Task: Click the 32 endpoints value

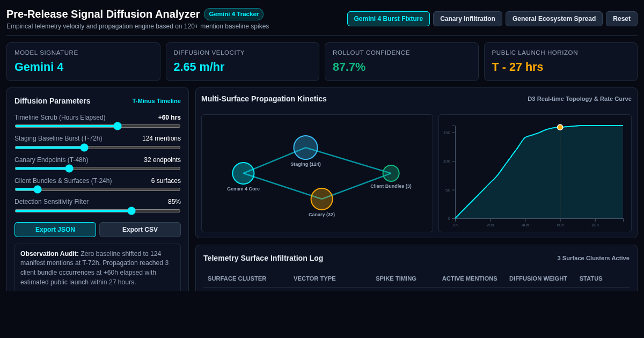Action: [162, 160]
